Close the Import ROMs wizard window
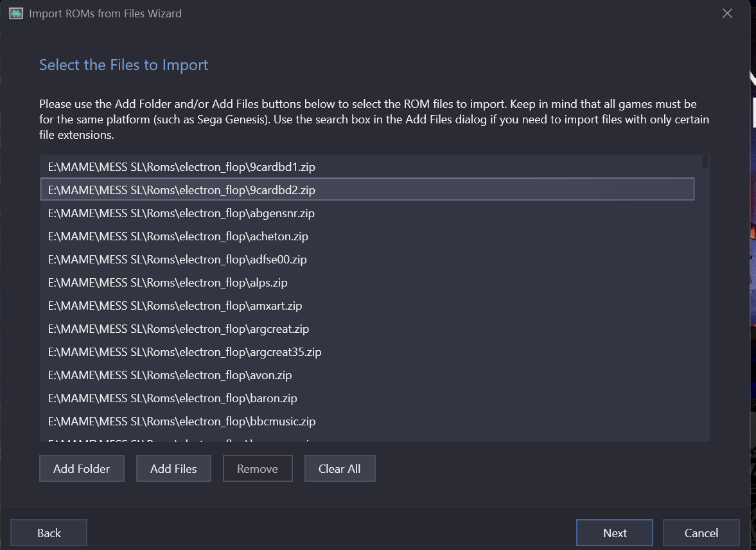Screen dimensions: 756x550 click(727, 13)
